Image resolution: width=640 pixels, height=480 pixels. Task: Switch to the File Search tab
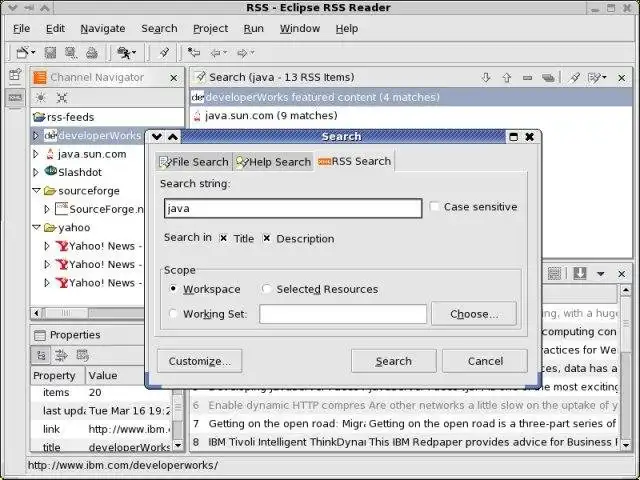(x=194, y=162)
